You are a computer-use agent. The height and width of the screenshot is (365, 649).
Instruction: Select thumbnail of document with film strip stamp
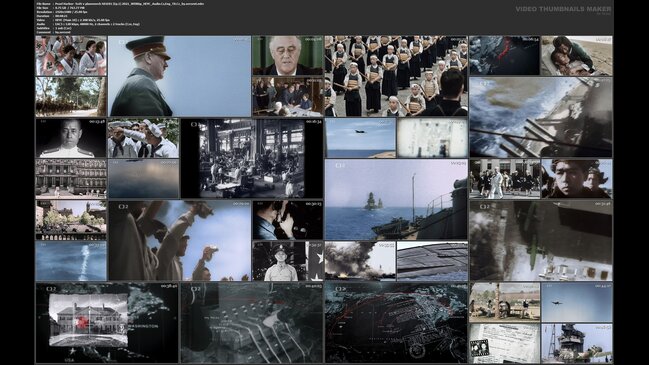pyautogui.click(x=505, y=343)
